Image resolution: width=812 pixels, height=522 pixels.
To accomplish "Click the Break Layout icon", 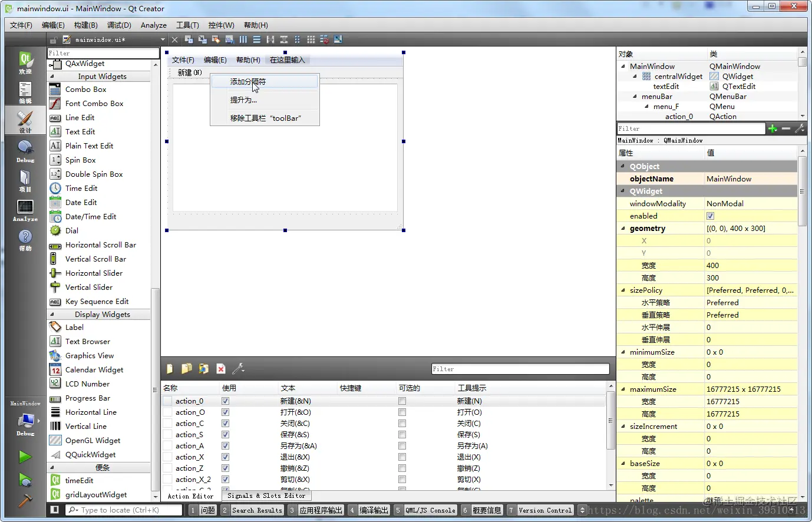I will [x=324, y=39].
